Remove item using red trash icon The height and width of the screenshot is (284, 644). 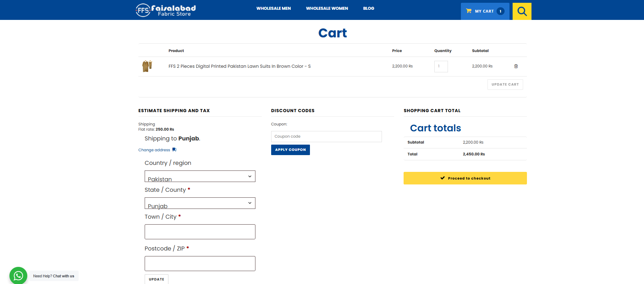[x=516, y=66]
